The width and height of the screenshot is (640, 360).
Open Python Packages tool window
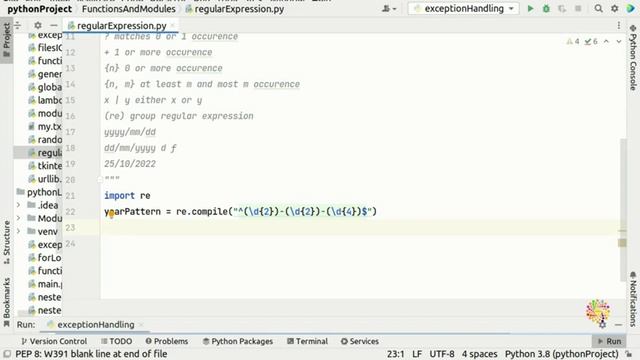point(238,341)
